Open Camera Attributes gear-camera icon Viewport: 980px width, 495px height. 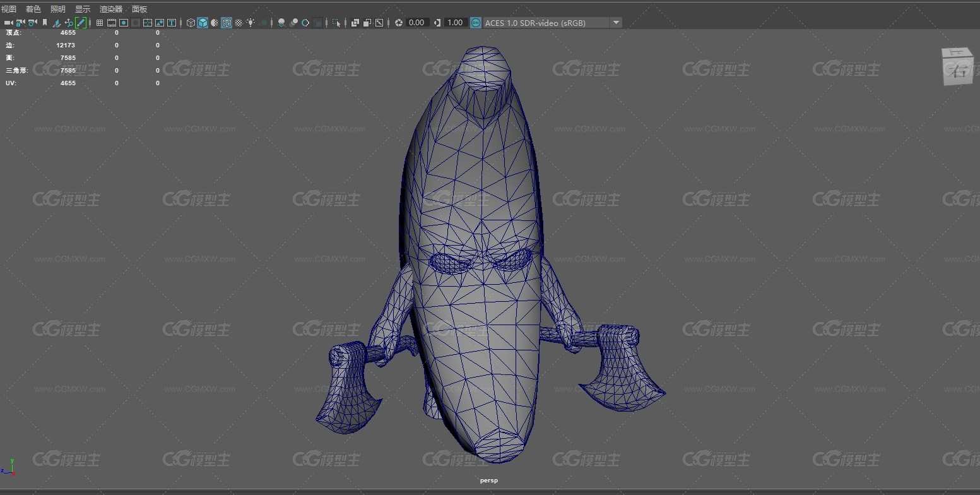click(32, 23)
